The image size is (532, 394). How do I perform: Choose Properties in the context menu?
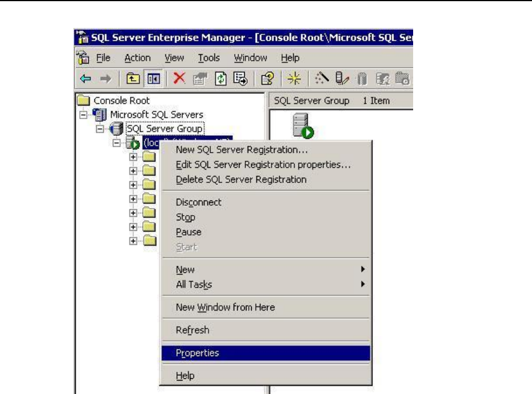(266, 353)
